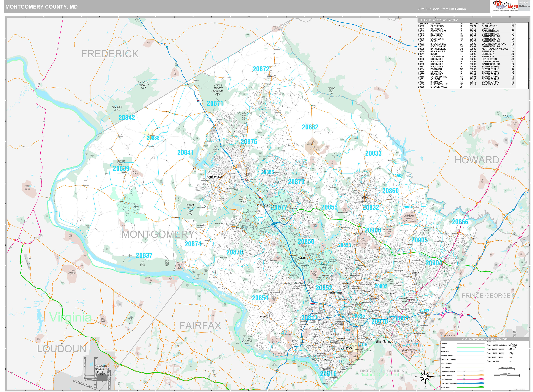Click the Cities 100,000 and Above legend entry
The image size is (533, 392).
pos(501,345)
